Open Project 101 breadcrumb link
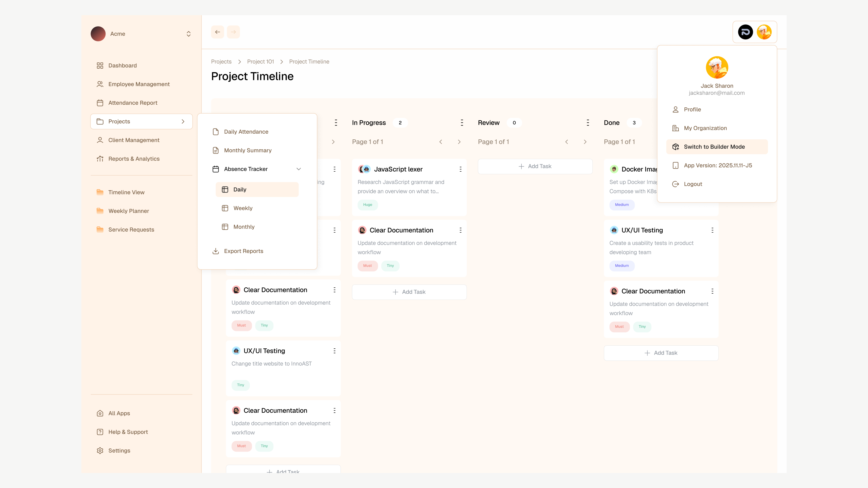The width and height of the screenshot is (868, 488). click(260, 62)
